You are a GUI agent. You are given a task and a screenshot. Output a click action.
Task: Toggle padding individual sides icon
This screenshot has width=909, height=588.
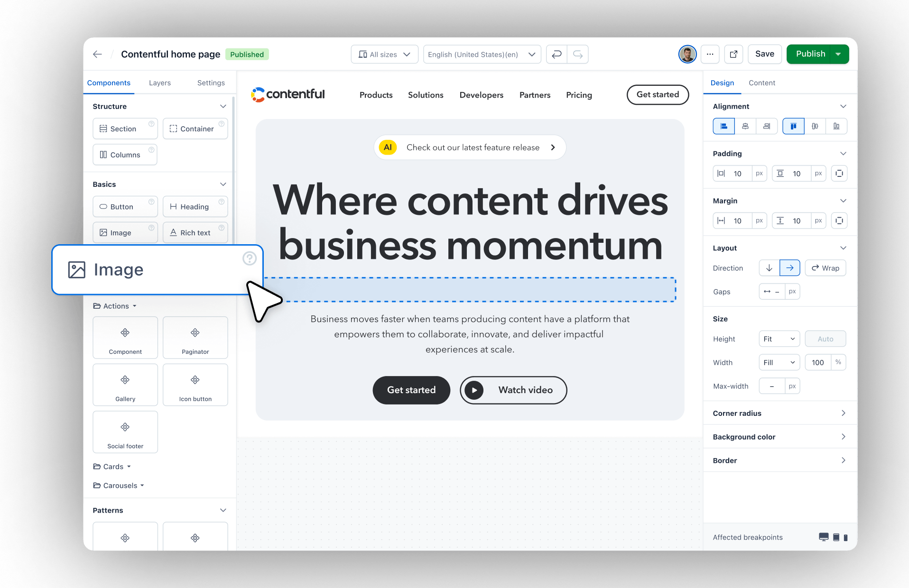coord(839,174)
